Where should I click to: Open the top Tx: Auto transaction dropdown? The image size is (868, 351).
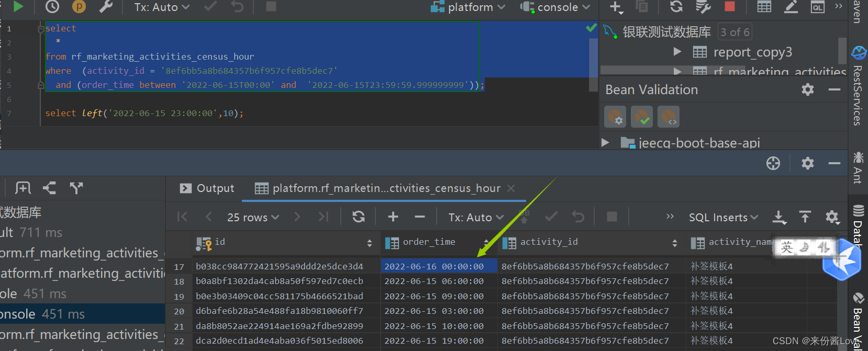click(x=162, y=7)
